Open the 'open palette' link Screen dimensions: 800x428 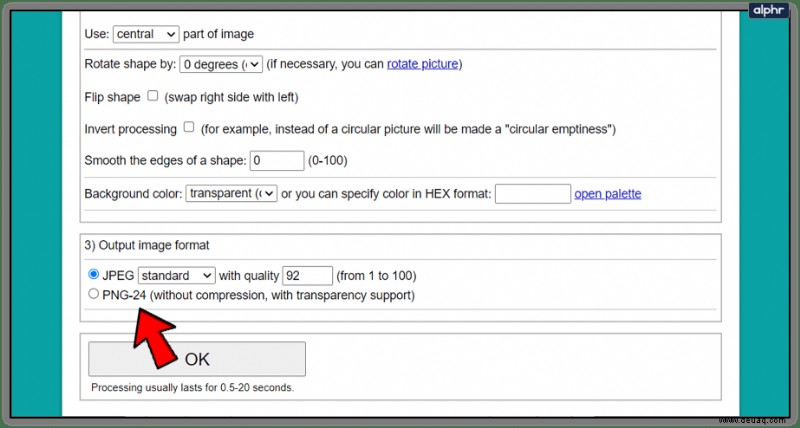click(608, 194)
